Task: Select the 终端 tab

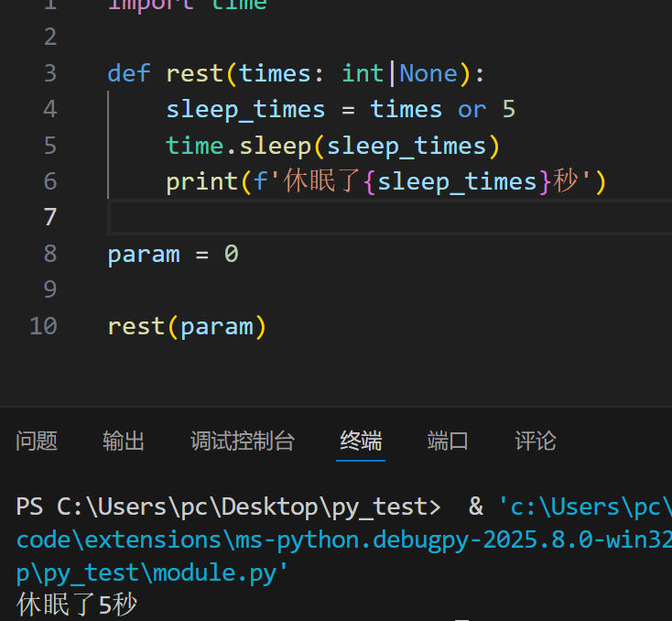Action: coord(361,441)
